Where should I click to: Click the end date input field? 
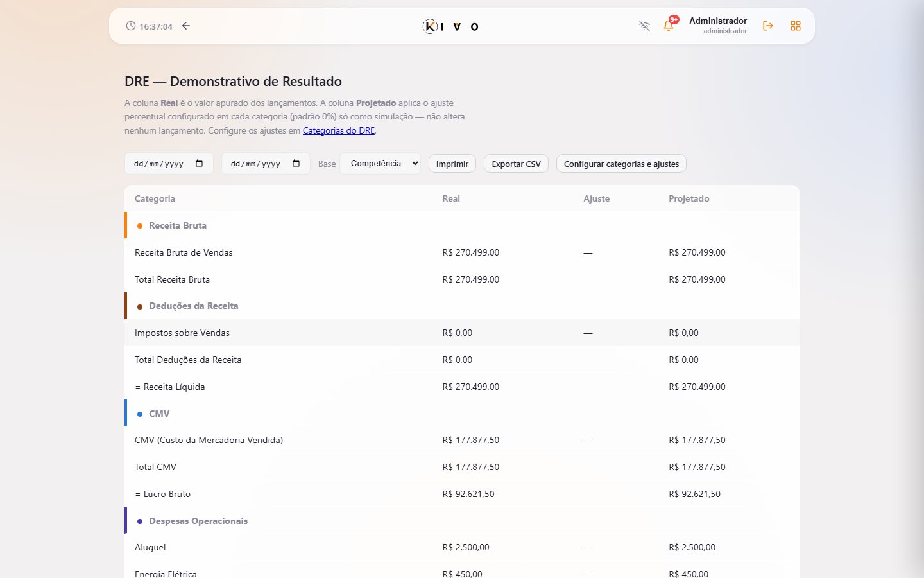click(x=266, y=164)
